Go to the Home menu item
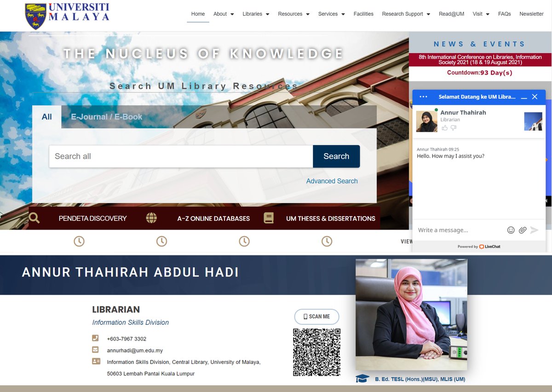This screenshot has height=392, width=552. coord(198,14)
